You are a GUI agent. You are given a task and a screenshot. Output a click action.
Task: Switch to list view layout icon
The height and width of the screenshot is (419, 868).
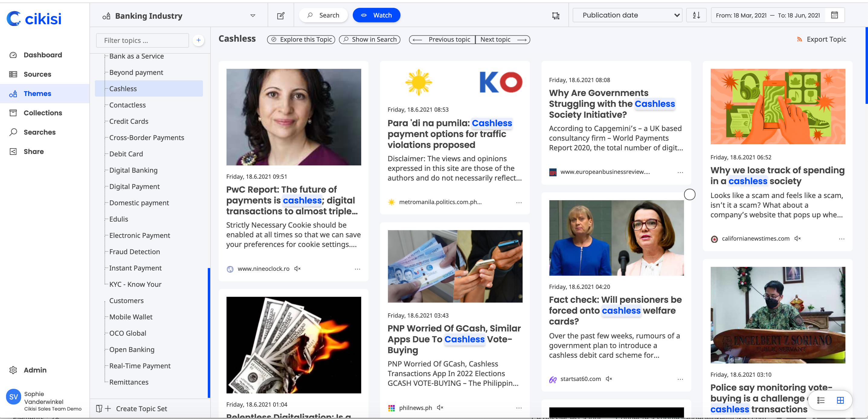coord(821,400)
